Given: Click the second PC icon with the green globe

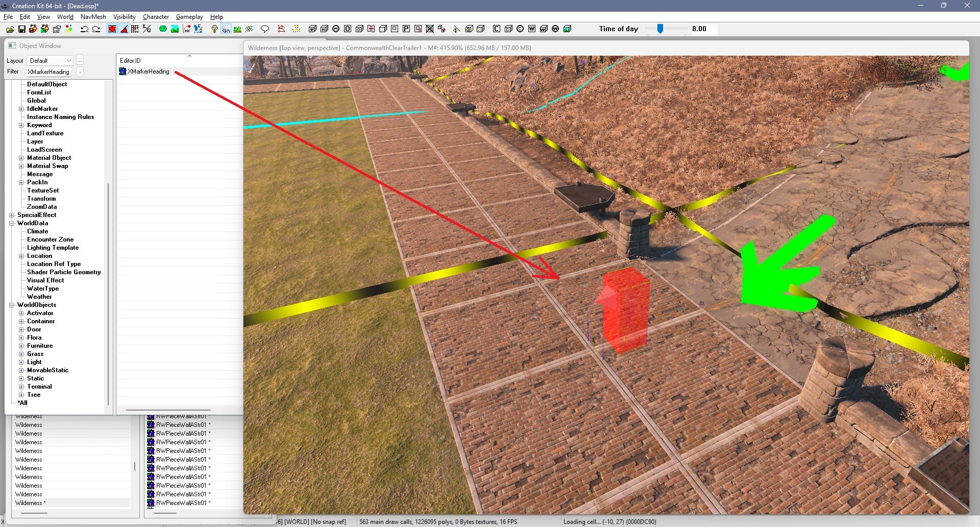Looking at the screenshot, I should coord(45,29).
